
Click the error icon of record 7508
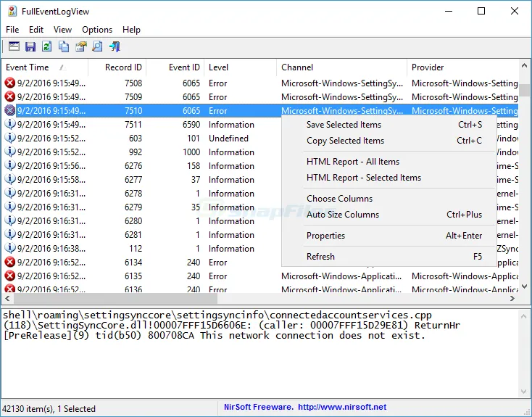(10, 83)
